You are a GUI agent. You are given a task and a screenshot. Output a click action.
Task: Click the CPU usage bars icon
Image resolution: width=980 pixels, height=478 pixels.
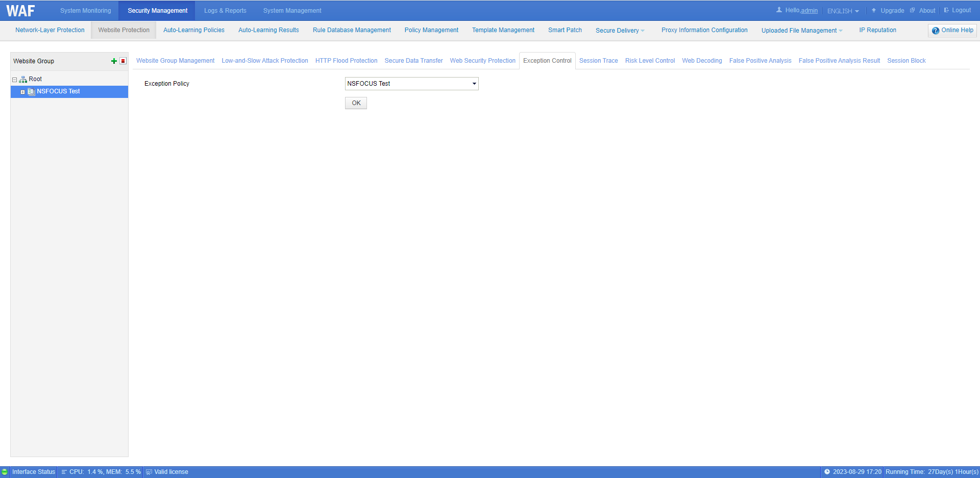64,472
